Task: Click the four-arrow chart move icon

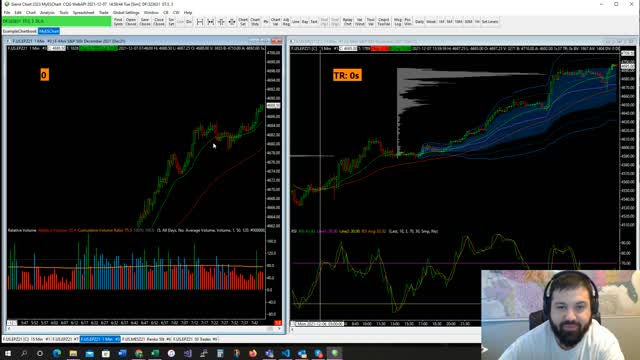Action: (x=232, y=22)
